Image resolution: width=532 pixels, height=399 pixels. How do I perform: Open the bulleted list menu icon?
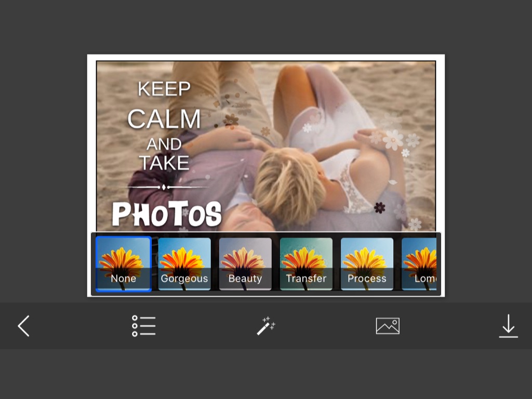[143, 326]
